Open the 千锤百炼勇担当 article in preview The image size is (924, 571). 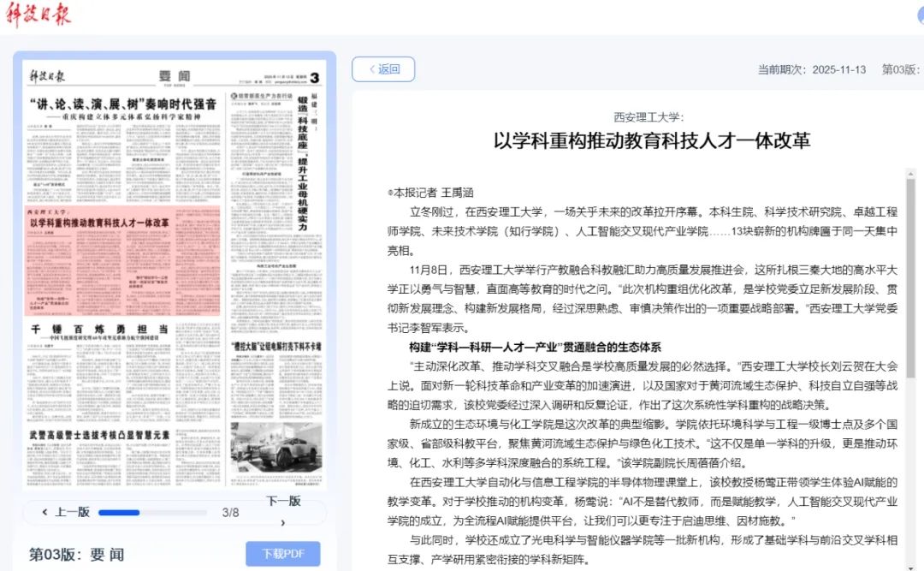(x=99, y=329)
